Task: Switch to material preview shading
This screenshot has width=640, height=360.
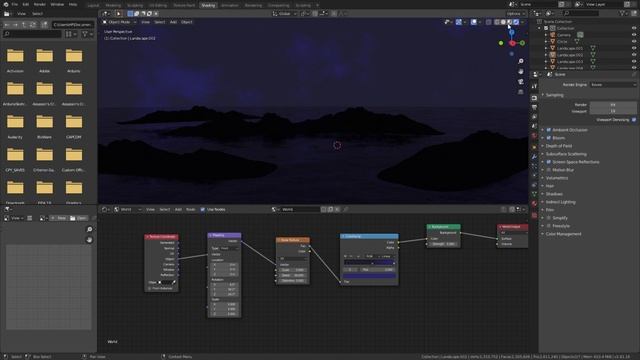Action: click(509, 22)
